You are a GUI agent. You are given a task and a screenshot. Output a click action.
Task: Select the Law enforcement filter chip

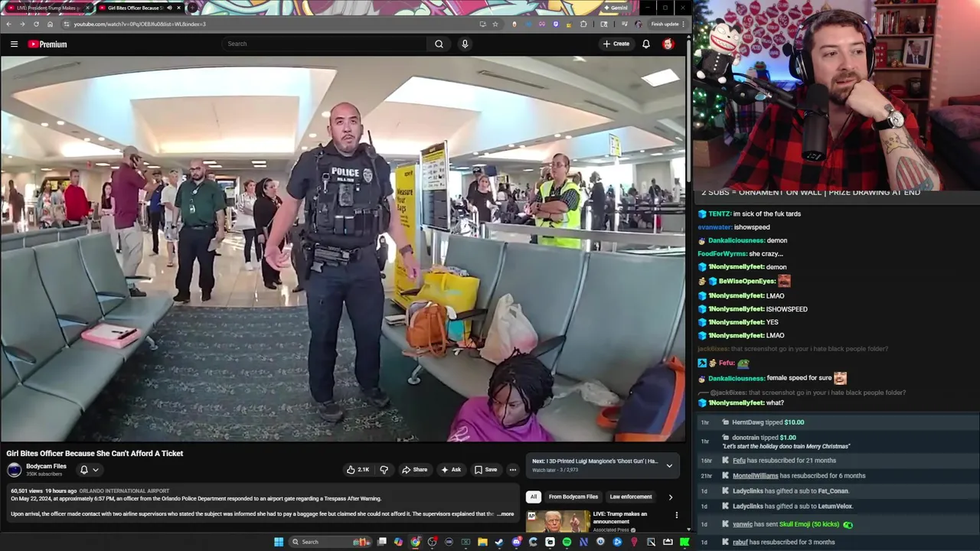coord(631,497)
